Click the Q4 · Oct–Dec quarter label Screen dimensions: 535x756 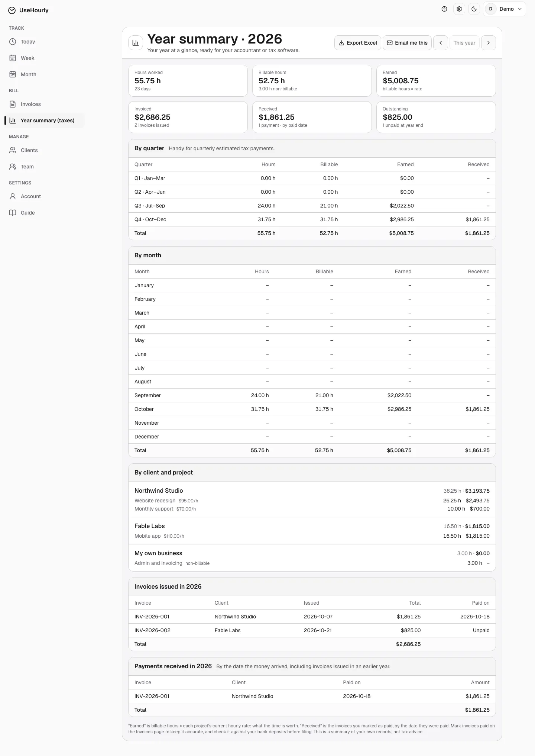coord(150,219)
